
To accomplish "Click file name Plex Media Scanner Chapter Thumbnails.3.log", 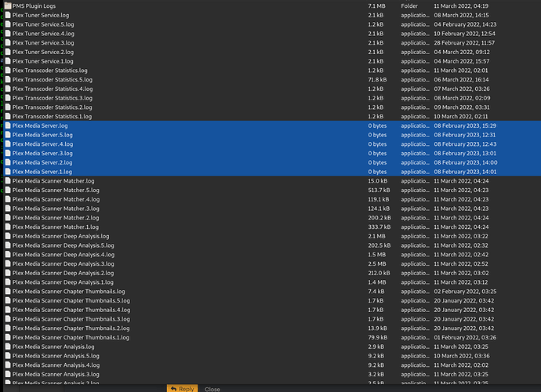I will click(x=71, y=319).
